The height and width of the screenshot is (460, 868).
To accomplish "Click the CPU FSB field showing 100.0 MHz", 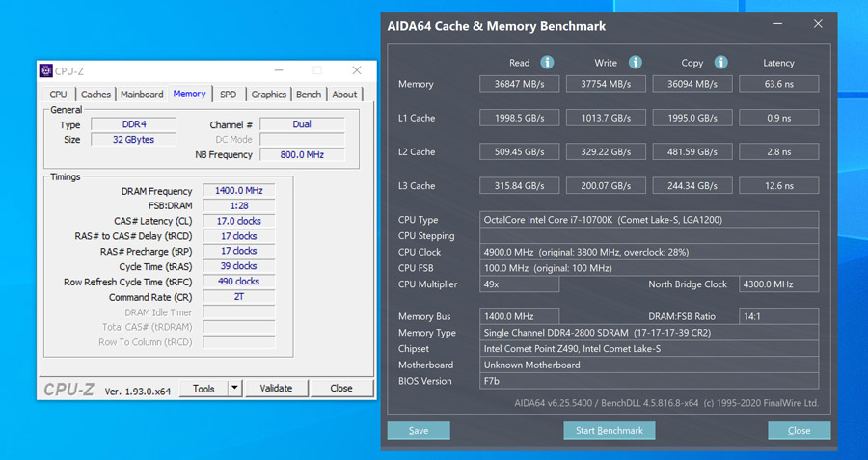I will [649, 268].
